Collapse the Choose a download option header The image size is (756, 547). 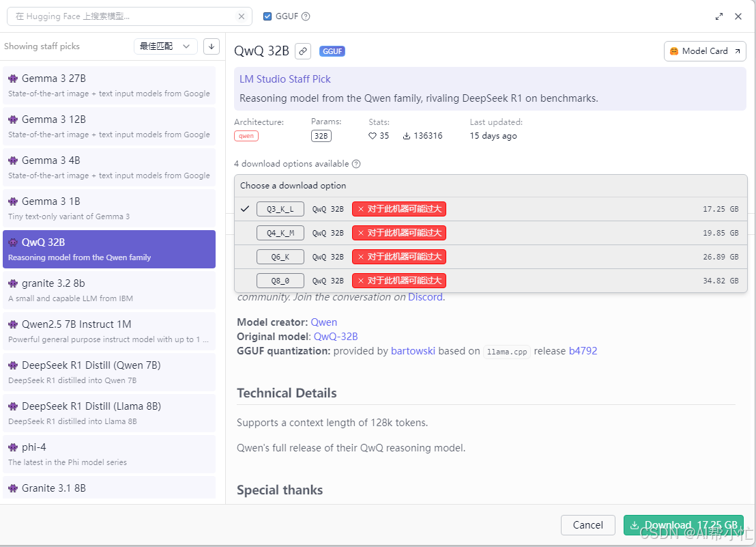(x=491, y=186)
